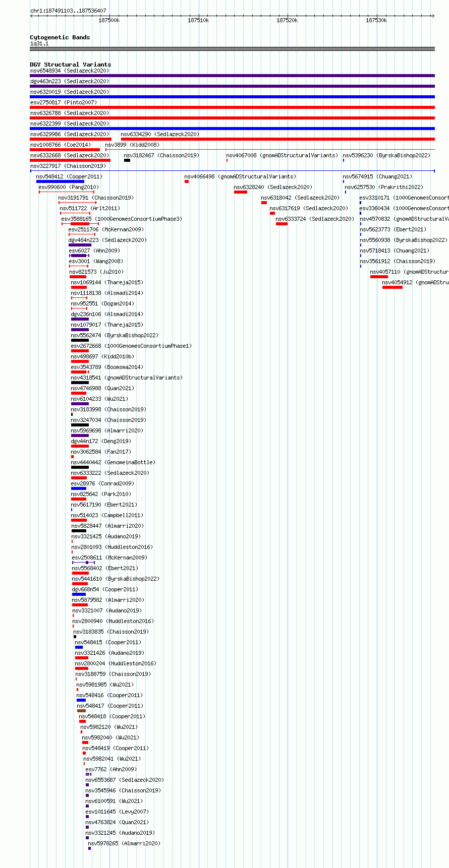Click nsv821573 (Ju2010) label
This screenshot has width=449, height=868.
[97, 272]
